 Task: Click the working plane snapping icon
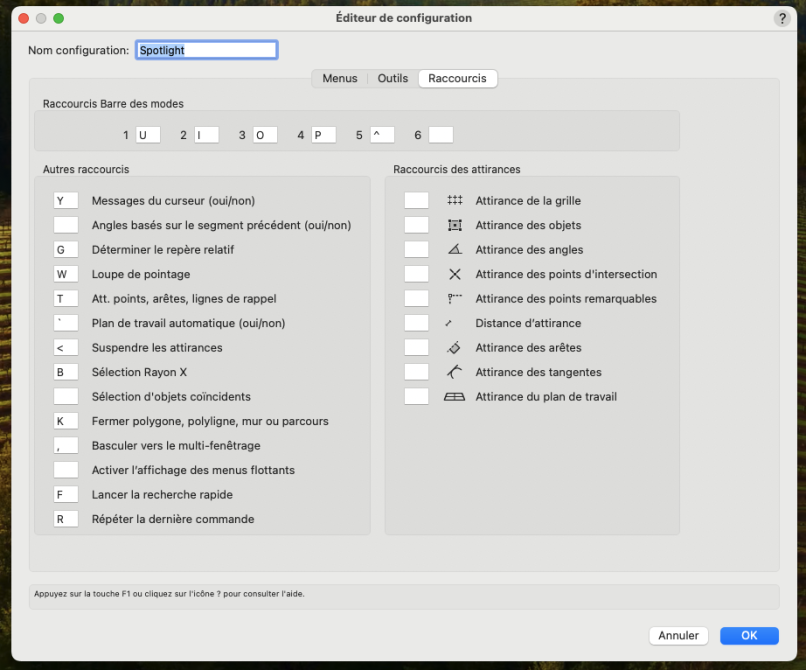[454, 397]
